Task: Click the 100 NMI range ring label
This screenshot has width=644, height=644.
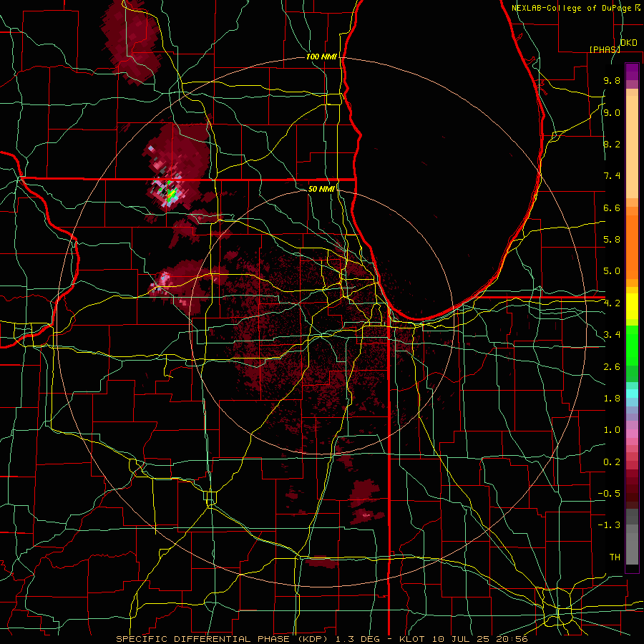Action: click(321, 57)
